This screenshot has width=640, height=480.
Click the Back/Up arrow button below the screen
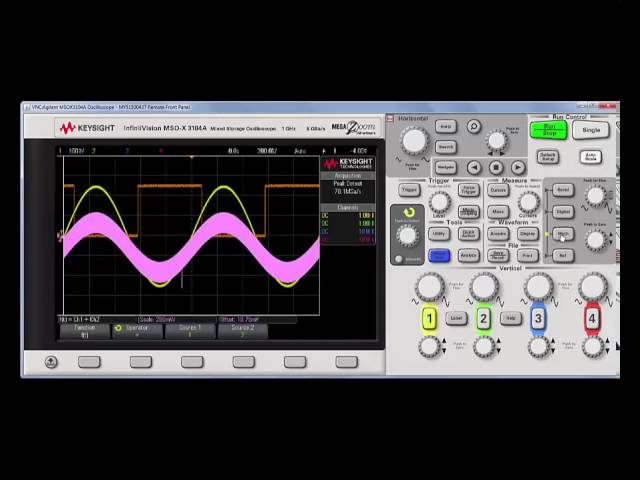(51, 362)
